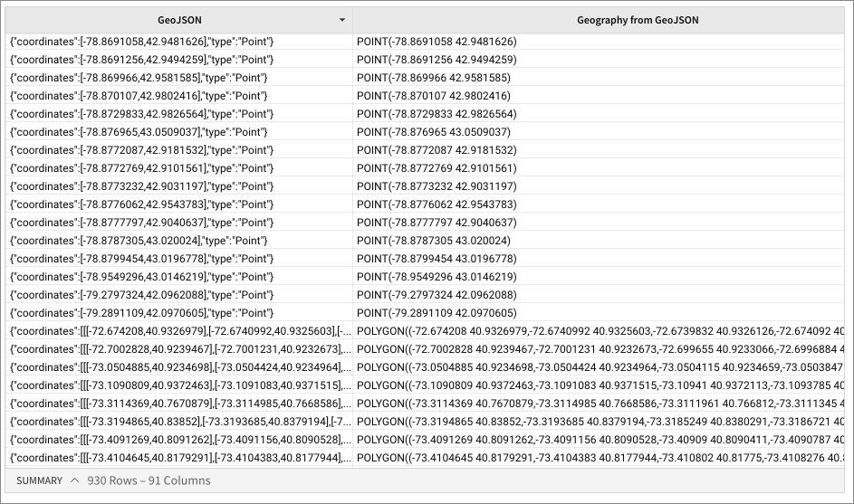Viewport: 854px width, 504px height.
Task: Select GeoJSON cell with coordinates -78.876965,43.0509037
Action: (x=138, y=132)
